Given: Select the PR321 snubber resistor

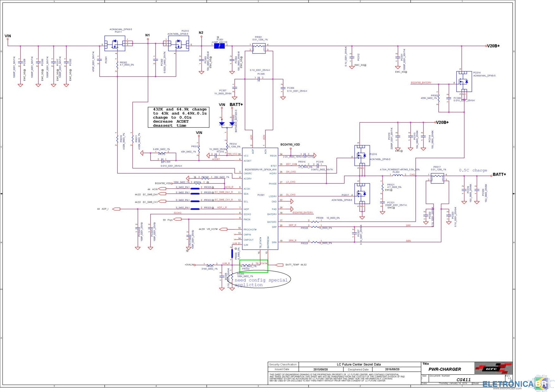Looking at the screenshot, I should 383,187.
